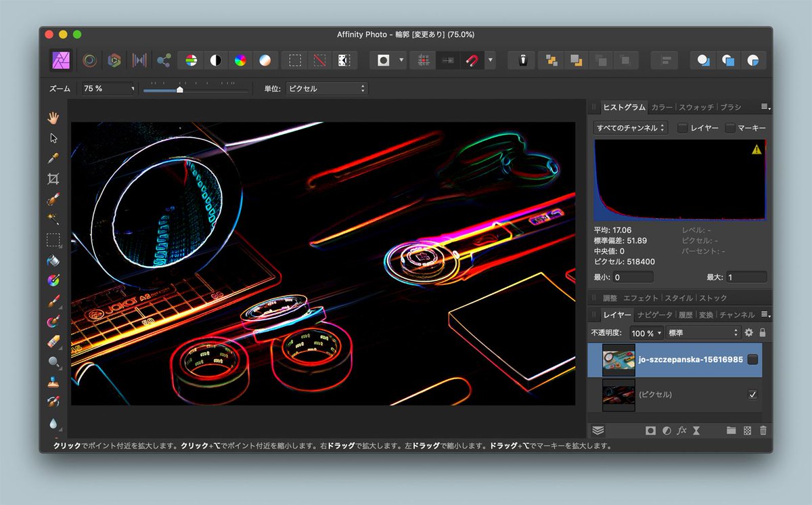Select the Move tool arrow

point(53,138)
